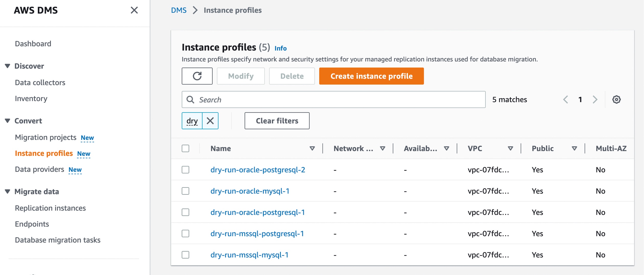Navigate to DMS breadcrumb link
Image resolution: width=644 pixels, height=275 pixels.
tap(179, 10)
